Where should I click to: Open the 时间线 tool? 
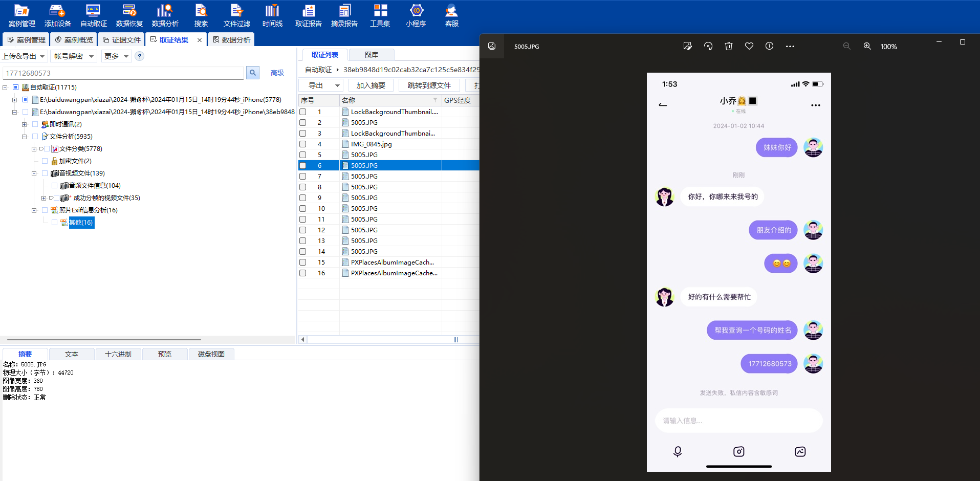pos(272,15)
